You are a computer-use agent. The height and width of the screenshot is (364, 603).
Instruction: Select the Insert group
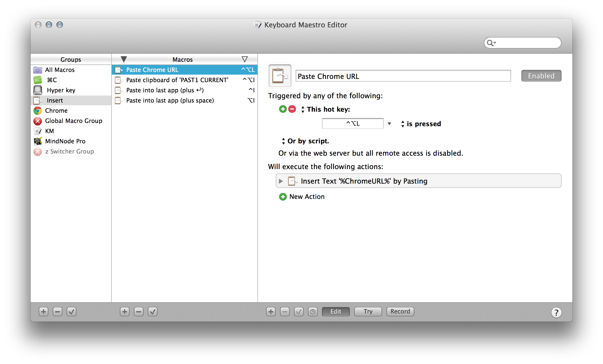[x=71, y=100]
